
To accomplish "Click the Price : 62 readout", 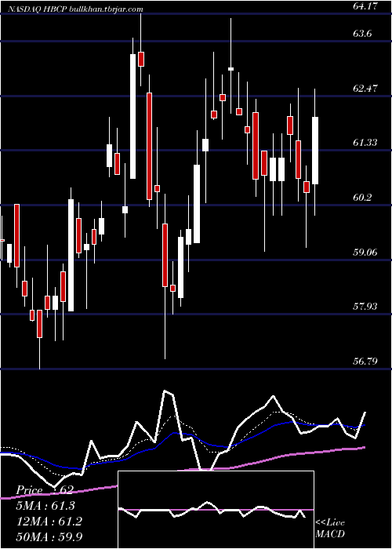I will point(45,490).
